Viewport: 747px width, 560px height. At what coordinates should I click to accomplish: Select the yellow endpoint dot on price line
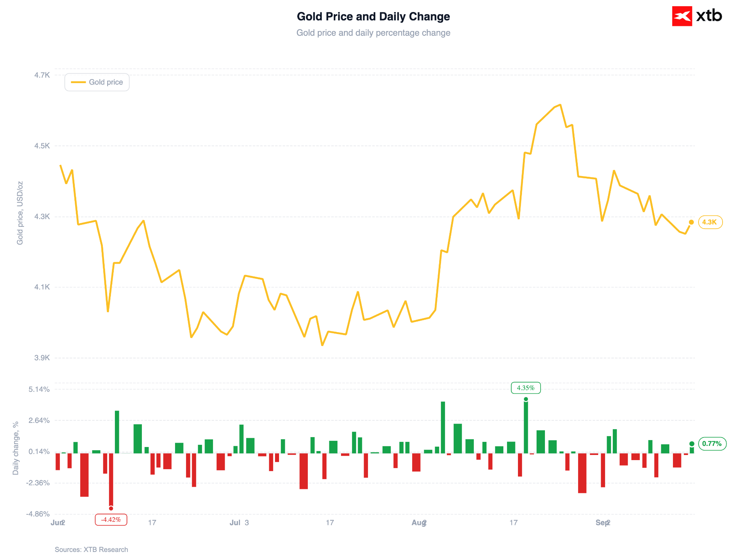point(691,222)
